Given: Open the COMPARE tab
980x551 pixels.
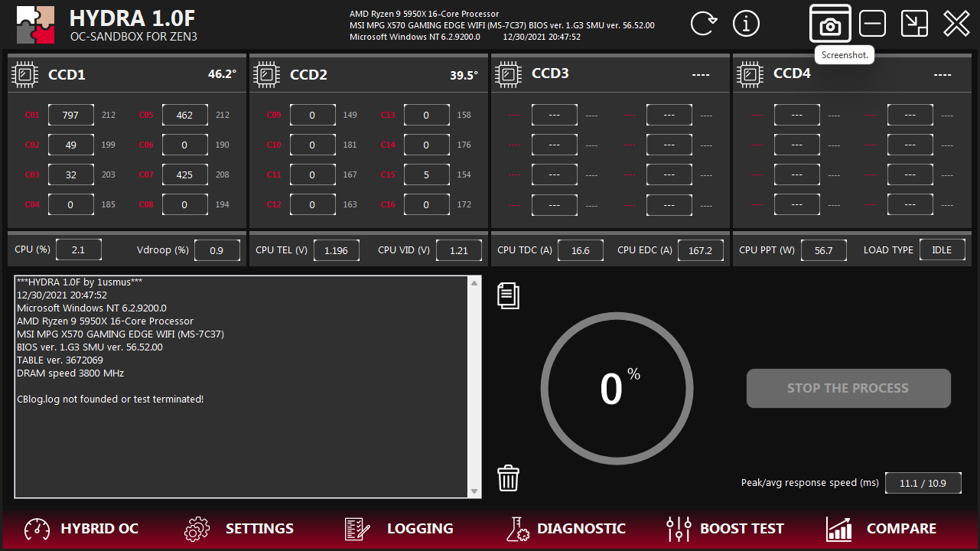Looking at the screenshot, I should (x=881, y=529).
